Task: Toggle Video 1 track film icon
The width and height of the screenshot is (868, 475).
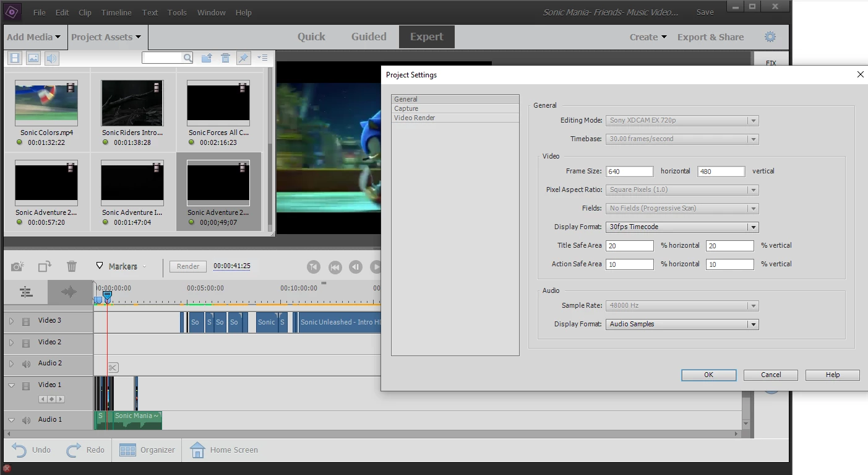Action: [26, 385]
